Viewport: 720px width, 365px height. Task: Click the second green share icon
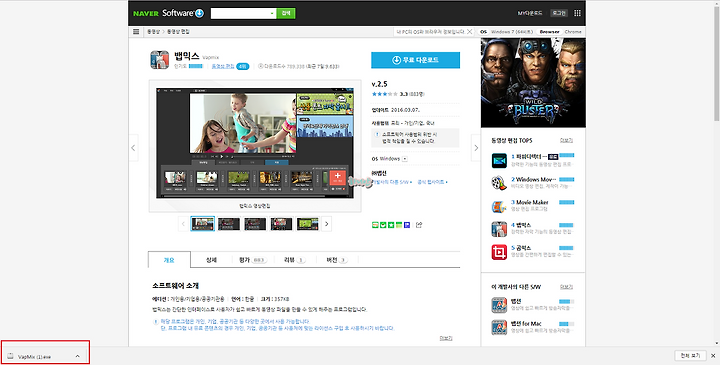coord(383,225)
